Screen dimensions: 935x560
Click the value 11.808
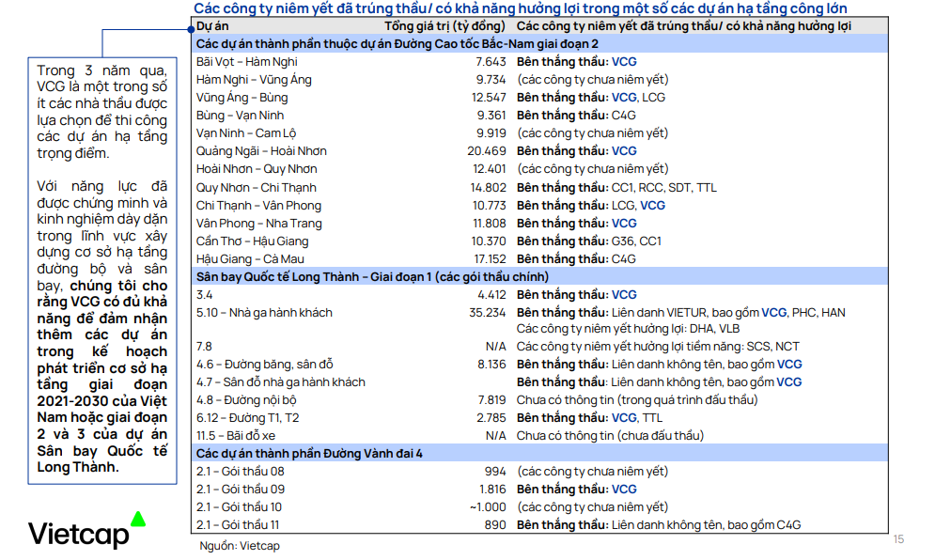[x=489, y=224]
